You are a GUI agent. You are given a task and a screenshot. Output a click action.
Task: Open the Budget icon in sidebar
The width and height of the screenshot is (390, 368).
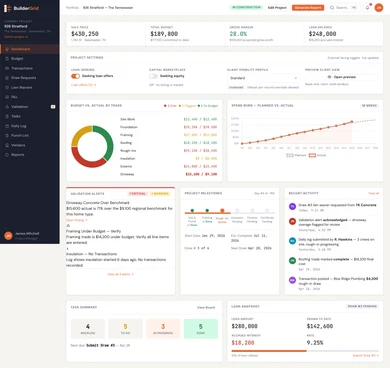pos(7,59)
